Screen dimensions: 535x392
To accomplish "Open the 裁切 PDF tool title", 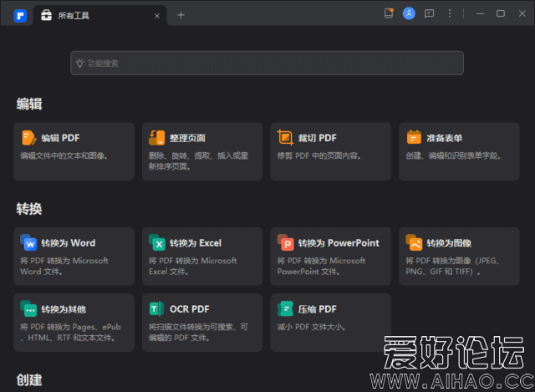I will click(318, 138).
